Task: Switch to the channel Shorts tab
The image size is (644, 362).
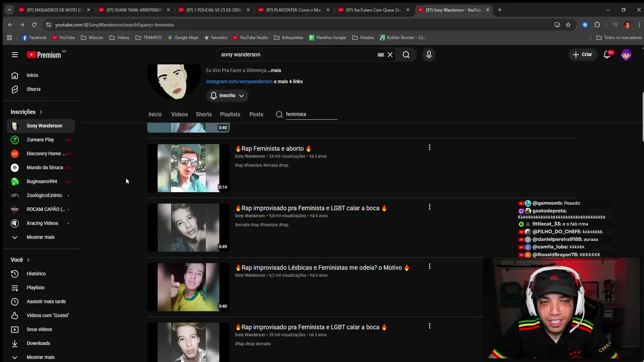Action: [204, 115]
